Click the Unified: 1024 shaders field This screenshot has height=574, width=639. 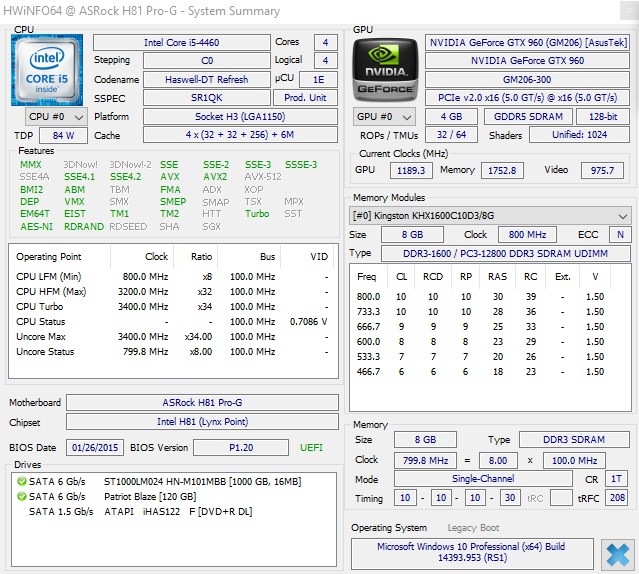point(580,134)
